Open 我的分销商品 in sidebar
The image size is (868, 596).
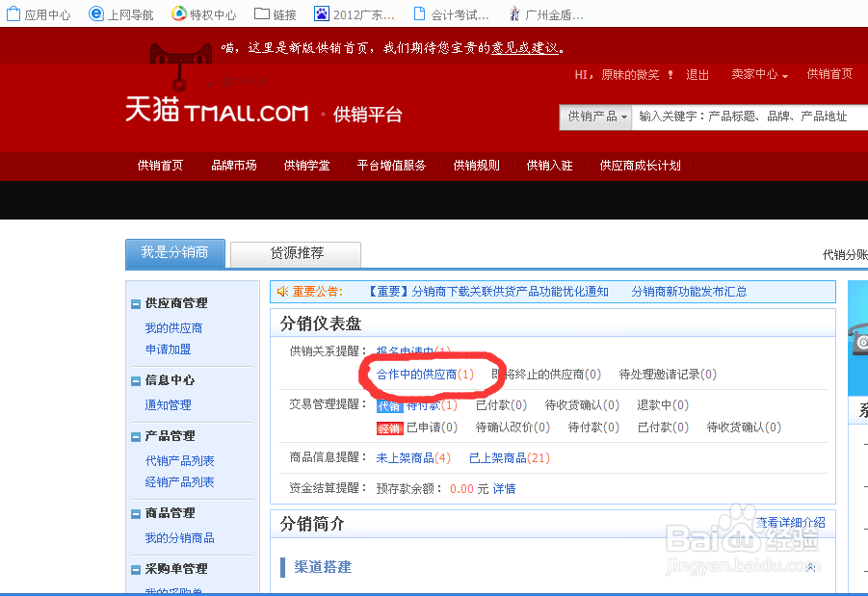point(179,538)
